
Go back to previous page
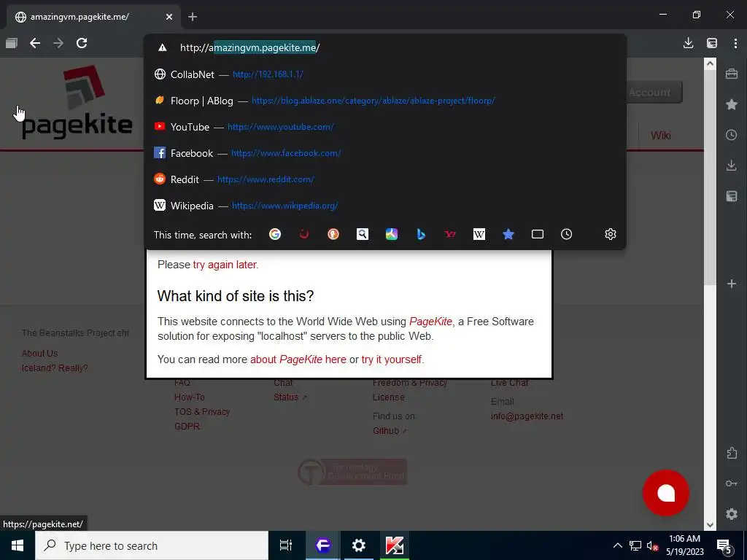[x=35, y=43]
